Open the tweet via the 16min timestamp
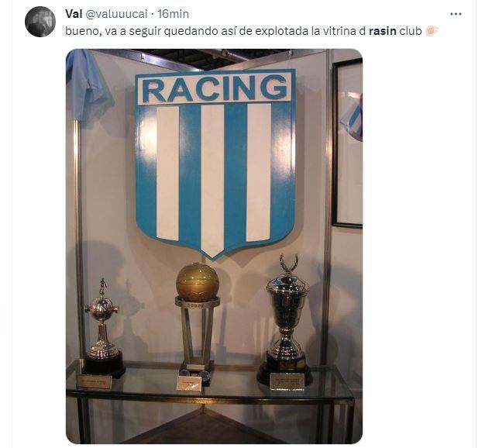 [174, 14]
